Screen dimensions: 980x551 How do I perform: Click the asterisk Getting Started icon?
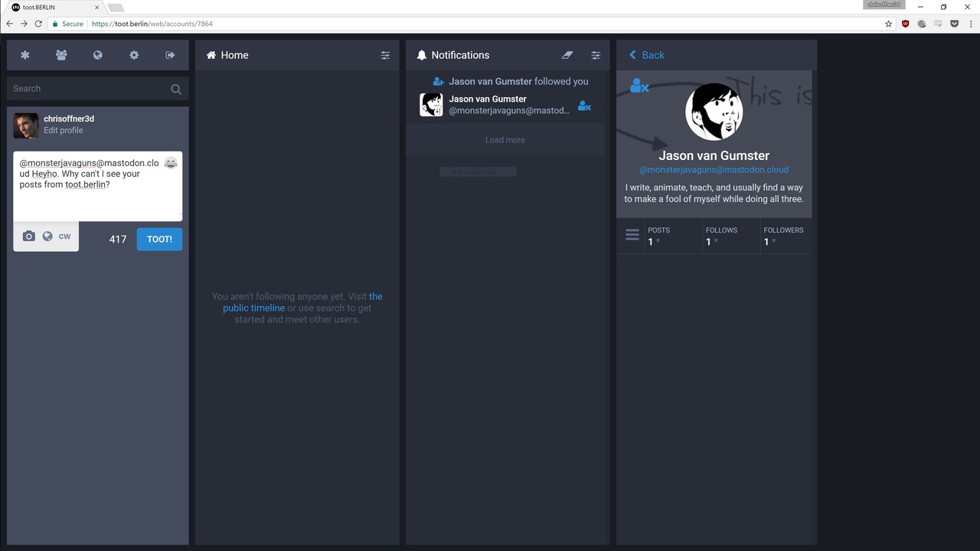pyautogui.click(x=25, y=55)
